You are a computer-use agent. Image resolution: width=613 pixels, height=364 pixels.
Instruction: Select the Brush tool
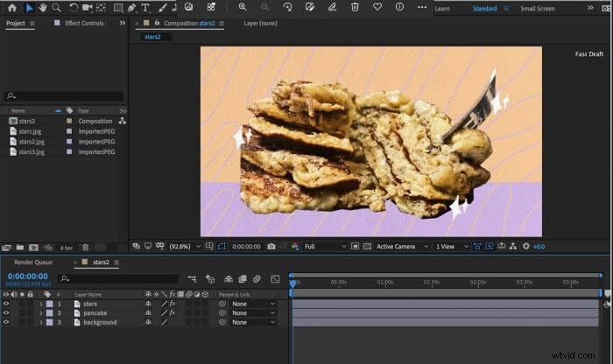[162, 7]
